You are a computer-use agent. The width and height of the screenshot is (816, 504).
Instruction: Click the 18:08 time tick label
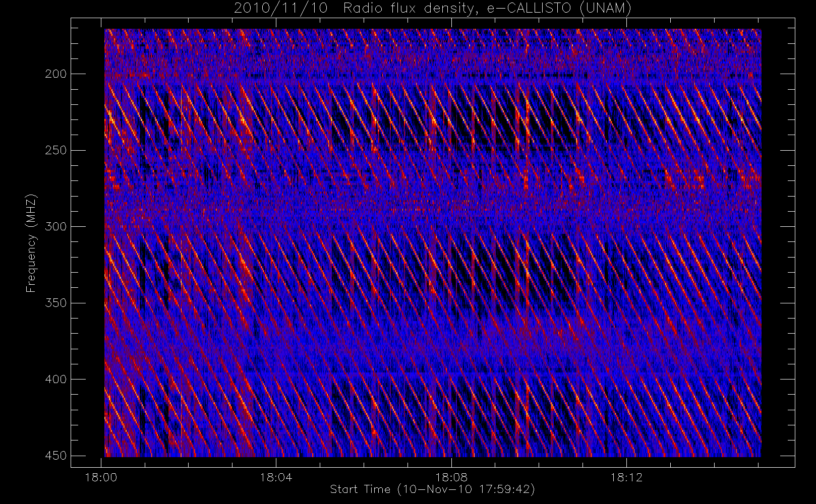click(x=451, y=477)
